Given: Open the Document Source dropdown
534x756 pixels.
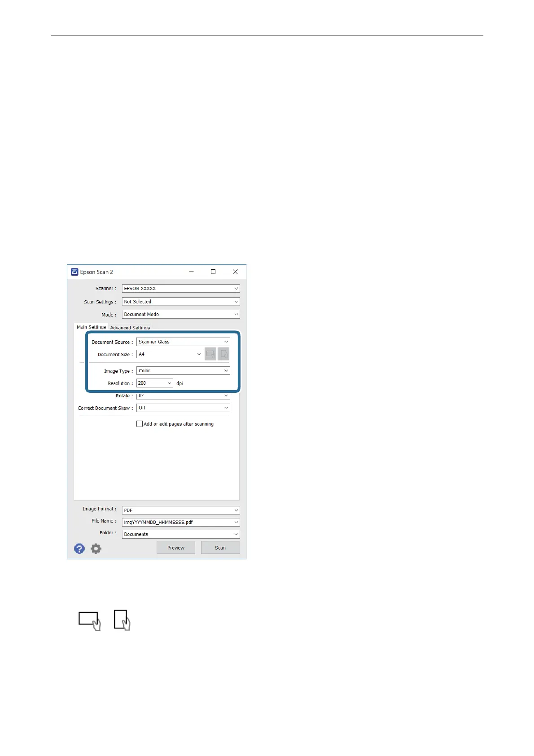Looking at the screenshot, I should click(x=183, y=342).
